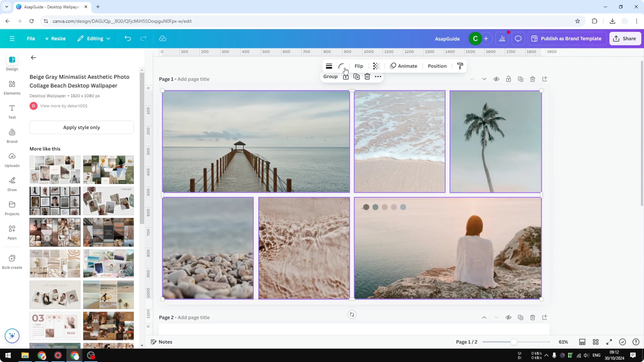
Task: Open the Text panel
Action: (x=12, y=112)
